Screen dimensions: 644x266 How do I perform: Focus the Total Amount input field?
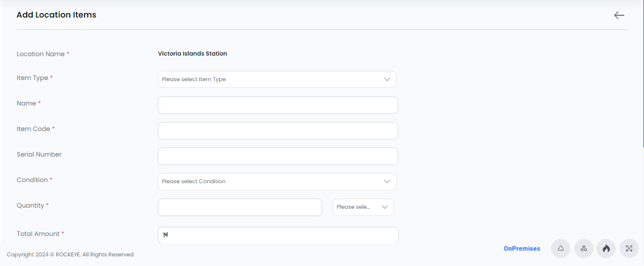[x=278, y=235]
